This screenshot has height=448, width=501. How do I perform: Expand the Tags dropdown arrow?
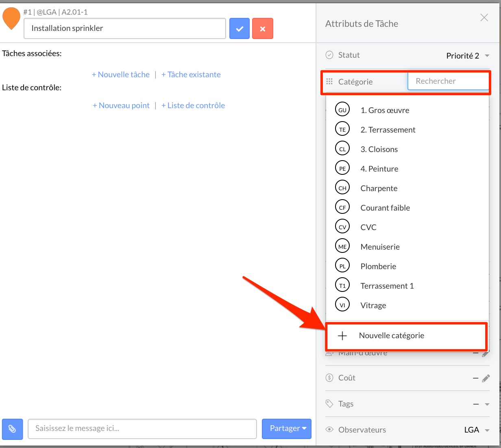[x=487, y=404]
